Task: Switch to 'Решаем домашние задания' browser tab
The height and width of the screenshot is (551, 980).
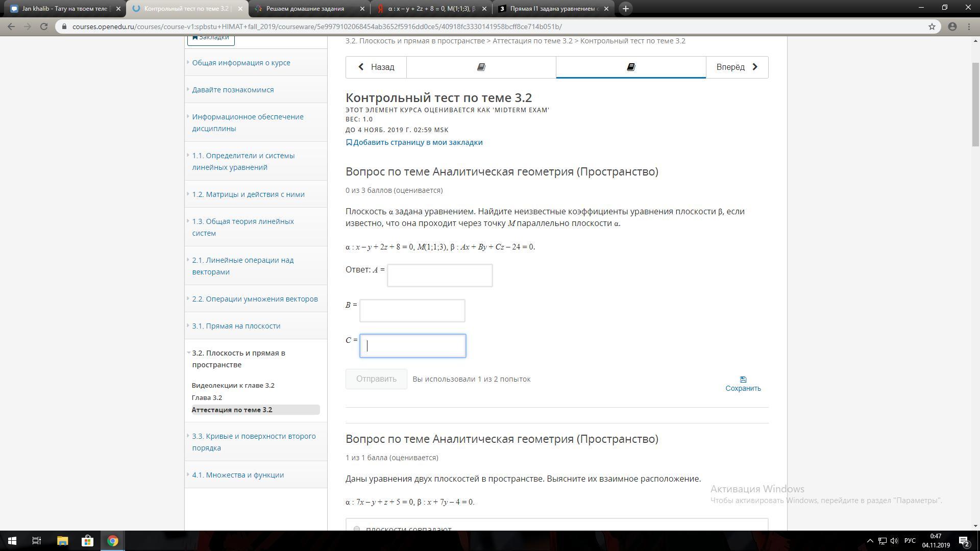Action: (305, 9)
